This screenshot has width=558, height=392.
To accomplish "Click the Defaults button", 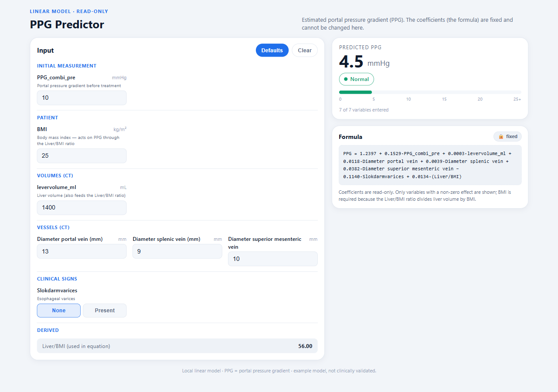I will tap(272, 51).
